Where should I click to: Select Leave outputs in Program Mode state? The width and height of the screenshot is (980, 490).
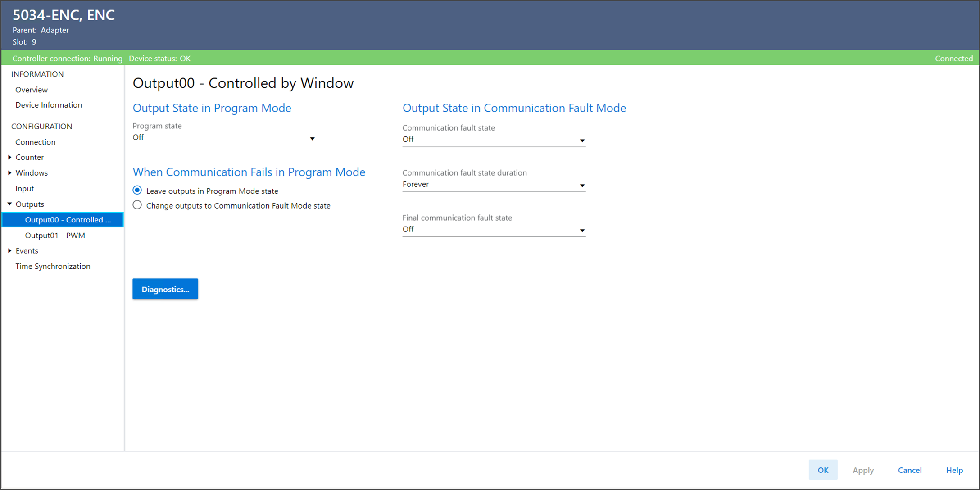point(137,191)
